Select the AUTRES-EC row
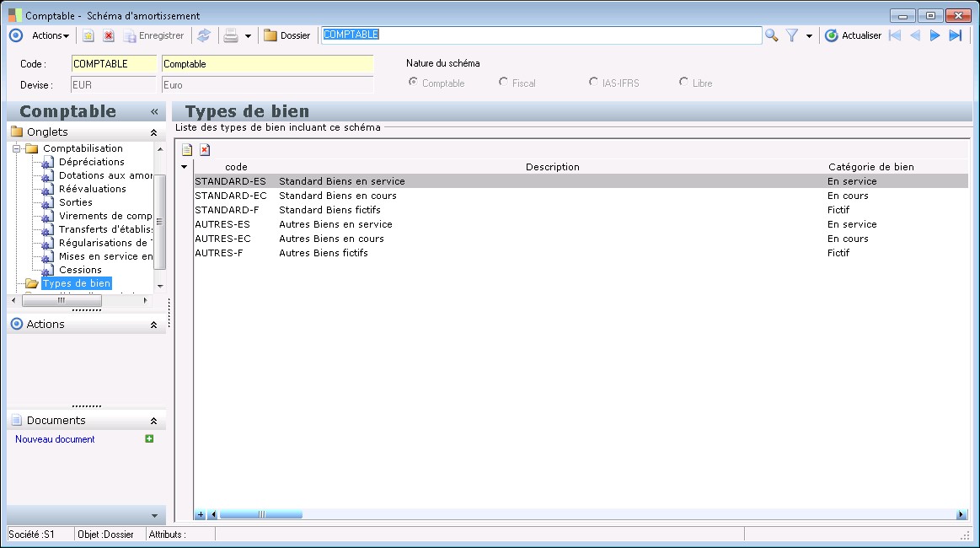 pyautogui.click(x=581, y=239)
